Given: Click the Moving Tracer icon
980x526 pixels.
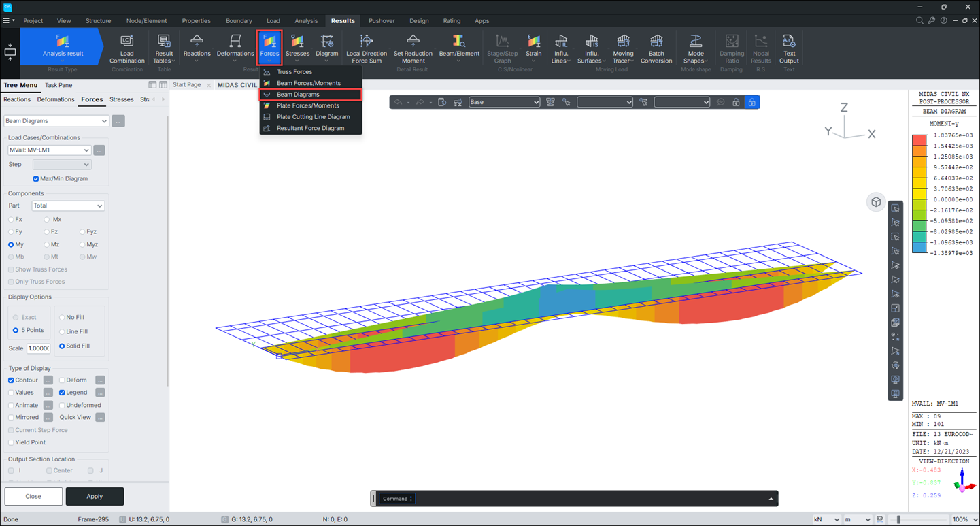Looking at the screenshot, I should (x=623, y=48).
